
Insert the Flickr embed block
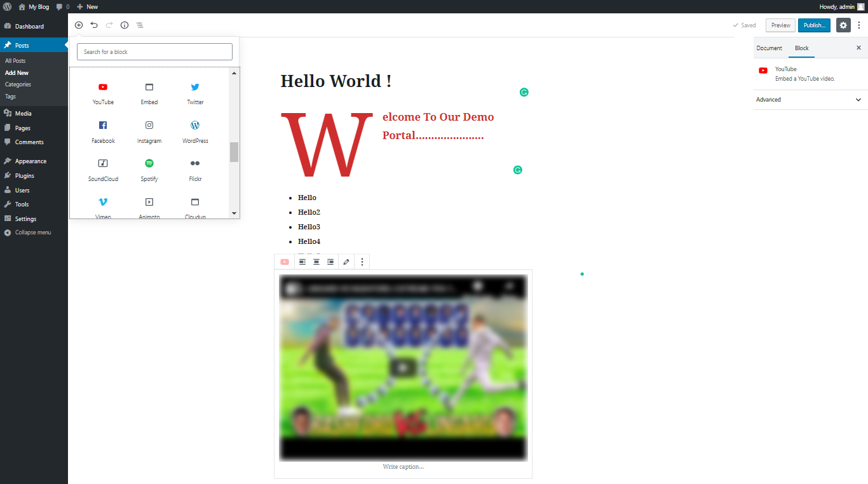[x=195, y=171]
